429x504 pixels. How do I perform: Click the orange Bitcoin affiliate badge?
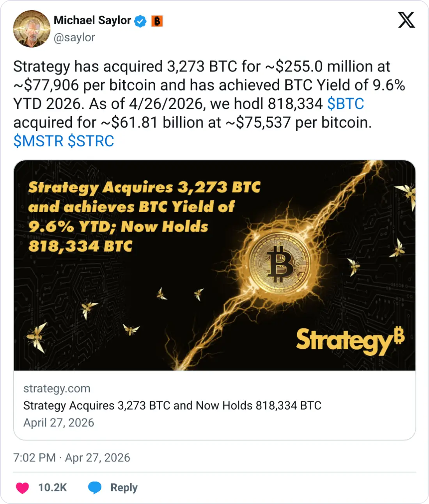click(157, 21)
